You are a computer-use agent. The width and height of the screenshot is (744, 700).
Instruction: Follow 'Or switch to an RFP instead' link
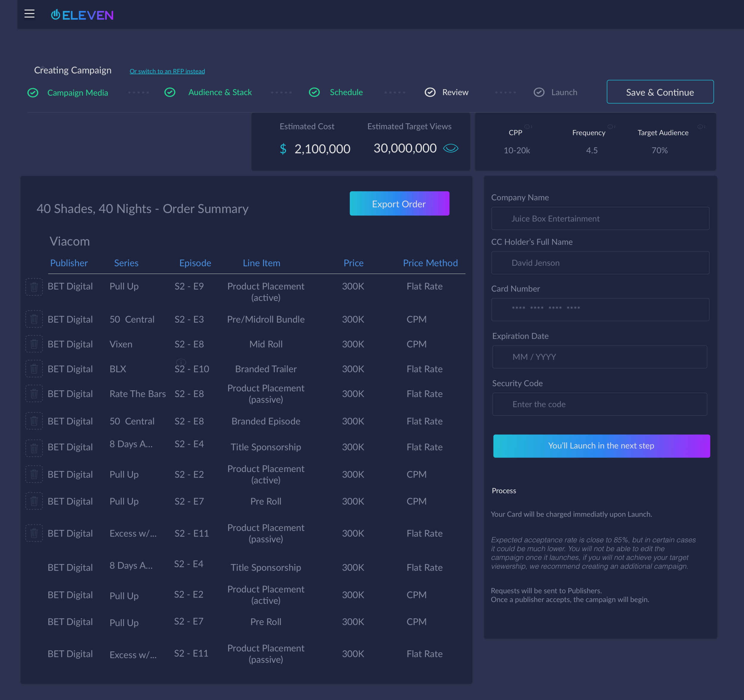(x=167, y=71)
